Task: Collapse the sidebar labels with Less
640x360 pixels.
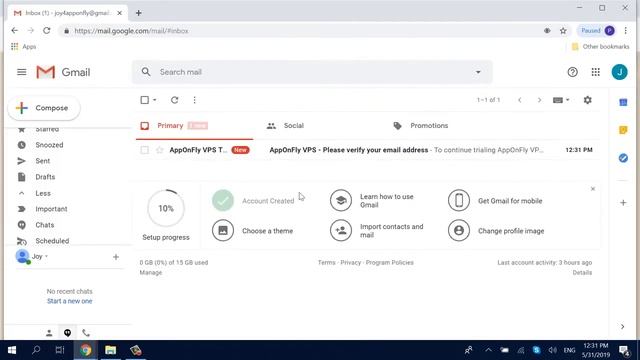Action: tap(43, 193)
